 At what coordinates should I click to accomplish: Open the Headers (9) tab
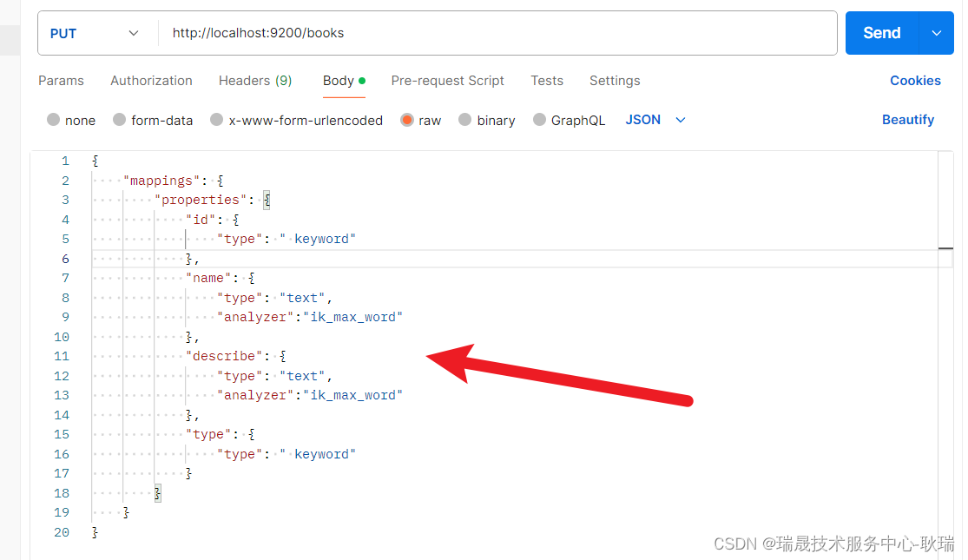pyautogui.click(x=255, y=81)
